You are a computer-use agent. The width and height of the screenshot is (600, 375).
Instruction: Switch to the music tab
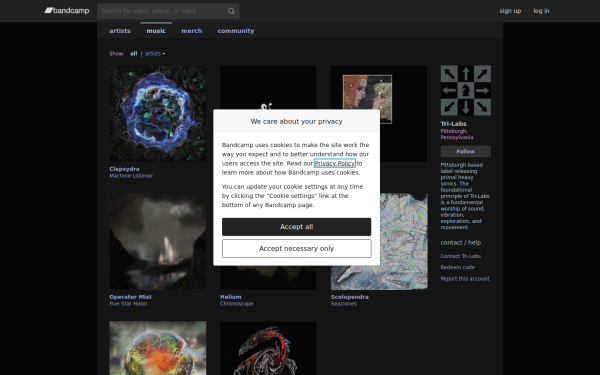(156, 31)
